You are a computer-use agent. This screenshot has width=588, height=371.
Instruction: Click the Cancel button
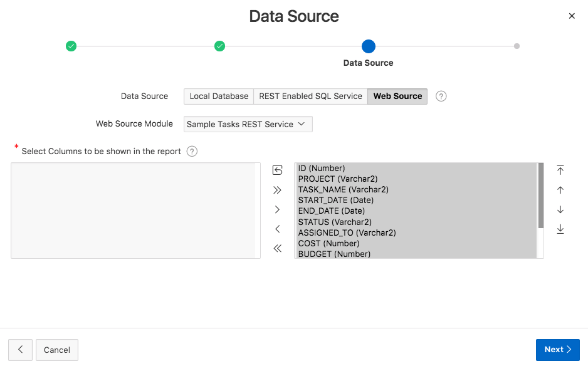57,350
